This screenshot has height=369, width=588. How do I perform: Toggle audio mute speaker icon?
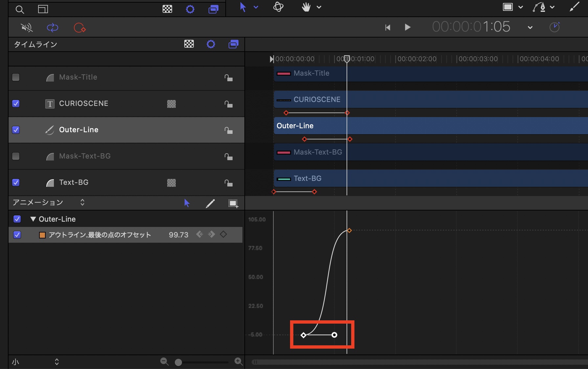point(27,28)
